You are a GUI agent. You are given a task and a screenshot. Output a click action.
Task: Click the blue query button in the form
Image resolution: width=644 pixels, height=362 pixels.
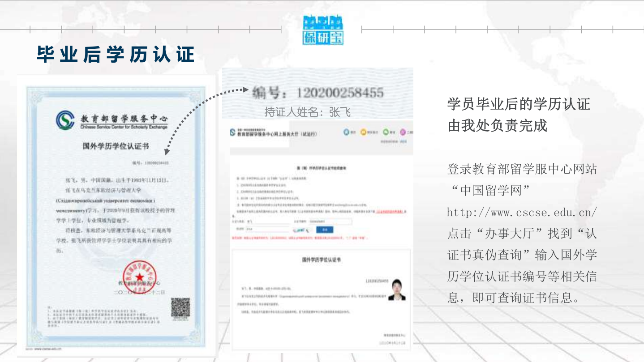pos(325,230)
